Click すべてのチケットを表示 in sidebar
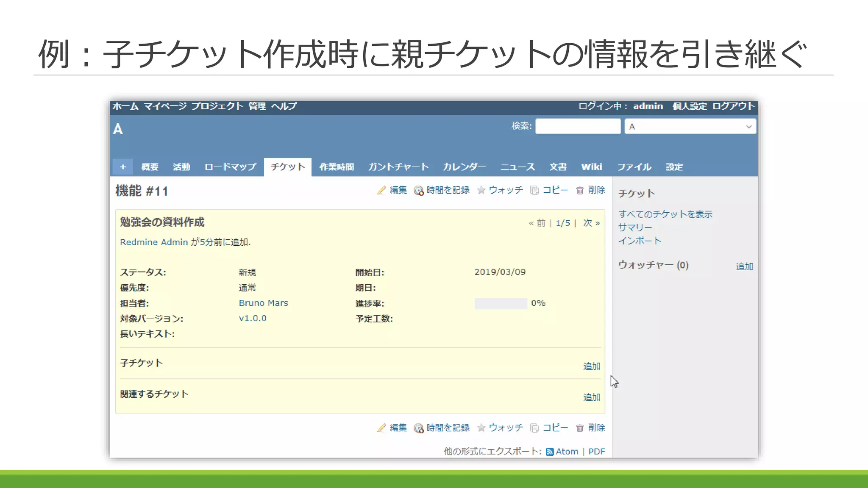This screenshot has width=868, height=488. pyautogui.click(x=665, y=214)
